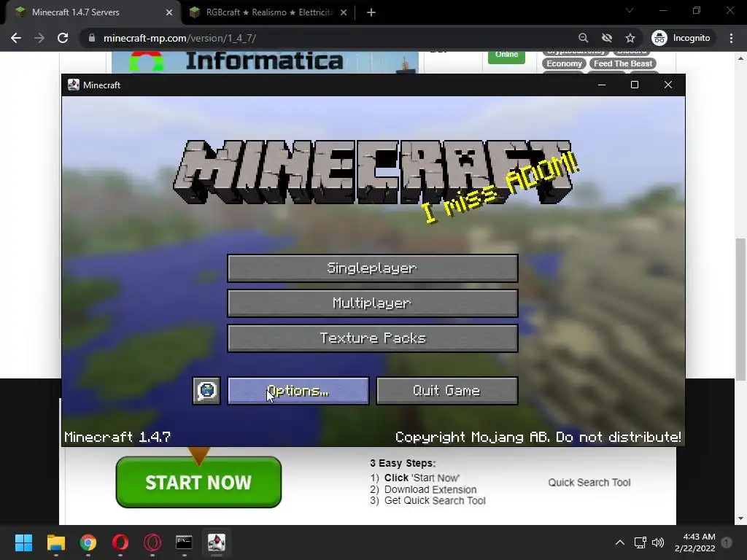The image size is (747, 560).
Task: Open the volume control tray icon
Action: tap(658, 542)
